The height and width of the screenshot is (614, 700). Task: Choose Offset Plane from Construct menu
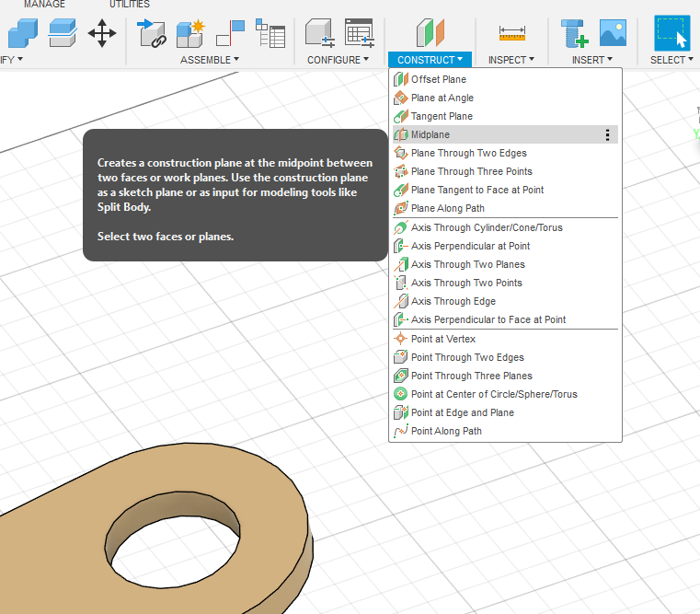pyautogui.click(x=438, y=79)
